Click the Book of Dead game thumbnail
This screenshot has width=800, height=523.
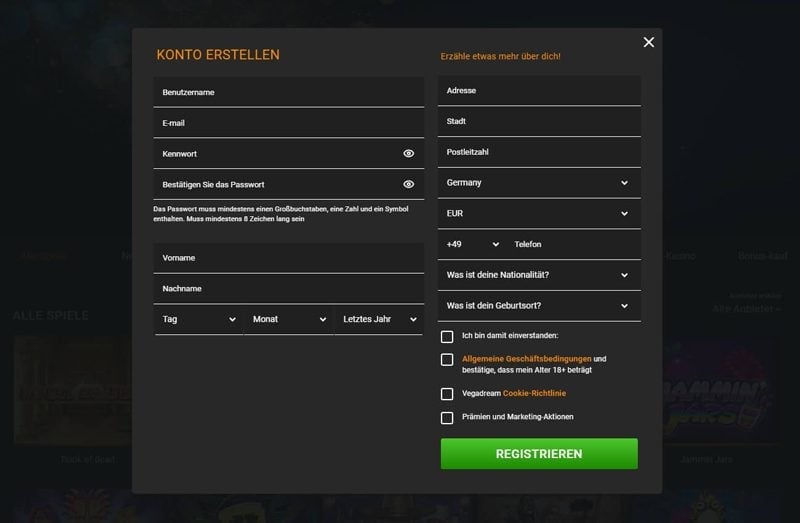point(73,390)
